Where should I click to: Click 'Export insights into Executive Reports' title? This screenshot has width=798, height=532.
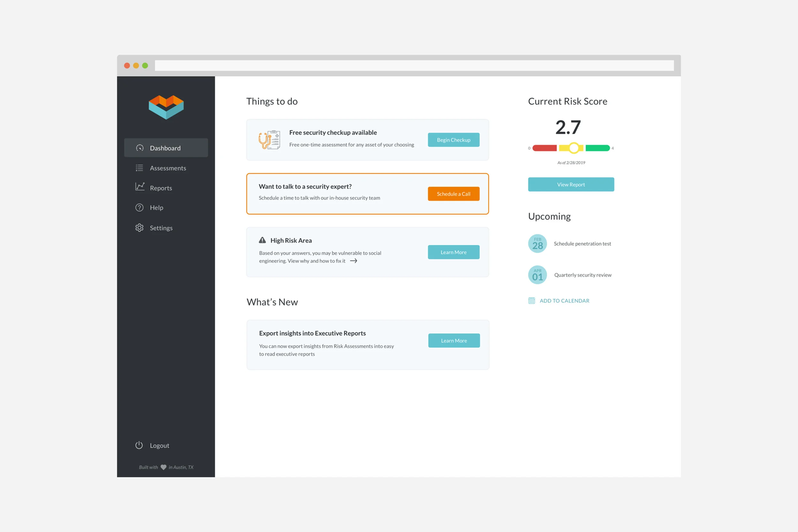[x=312, y=333]
